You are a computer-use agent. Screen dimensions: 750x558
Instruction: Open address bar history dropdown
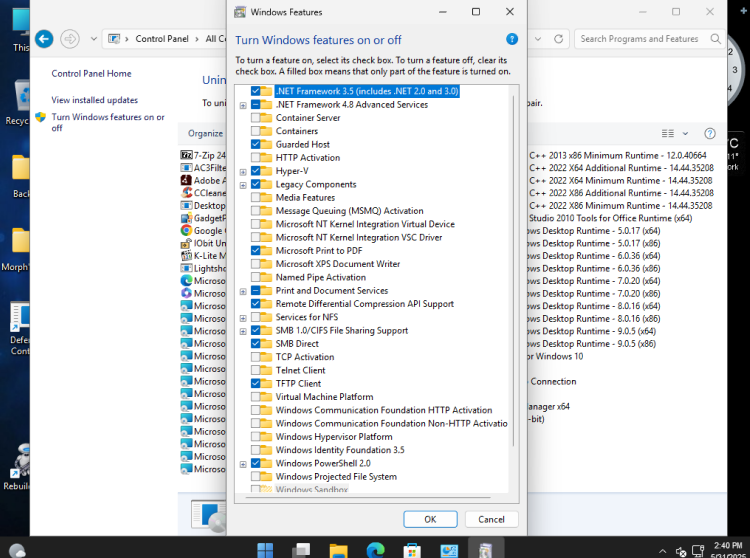pyautogui.click(x=538, y=39)
